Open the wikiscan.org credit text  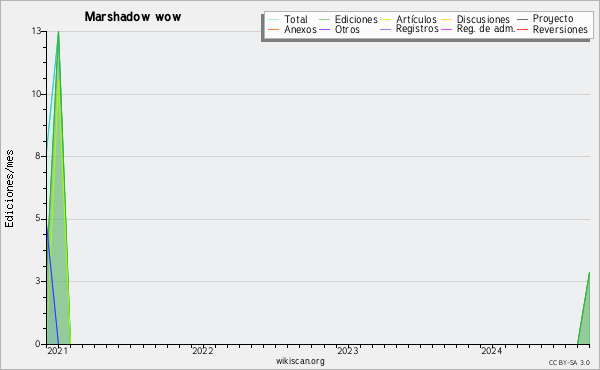[300, 361]
